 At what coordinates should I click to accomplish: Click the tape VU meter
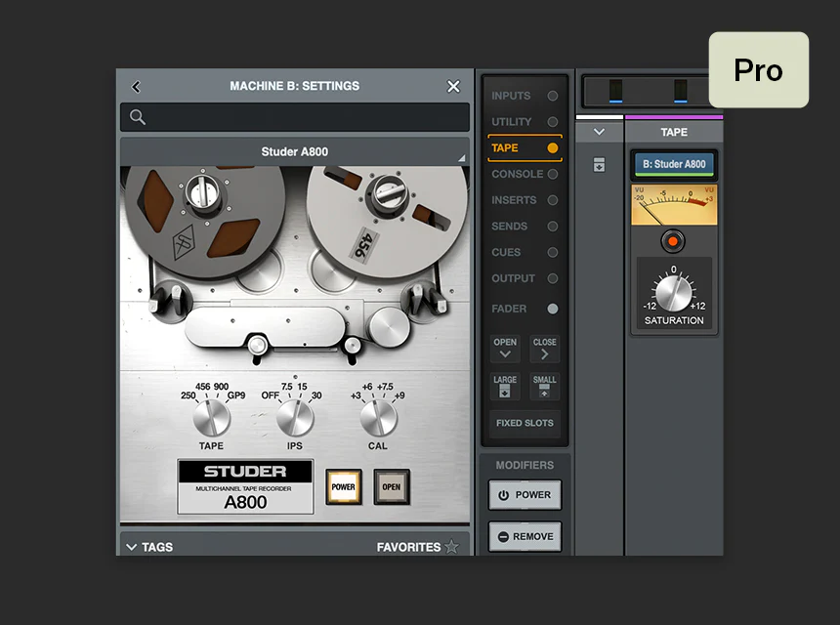674,205
